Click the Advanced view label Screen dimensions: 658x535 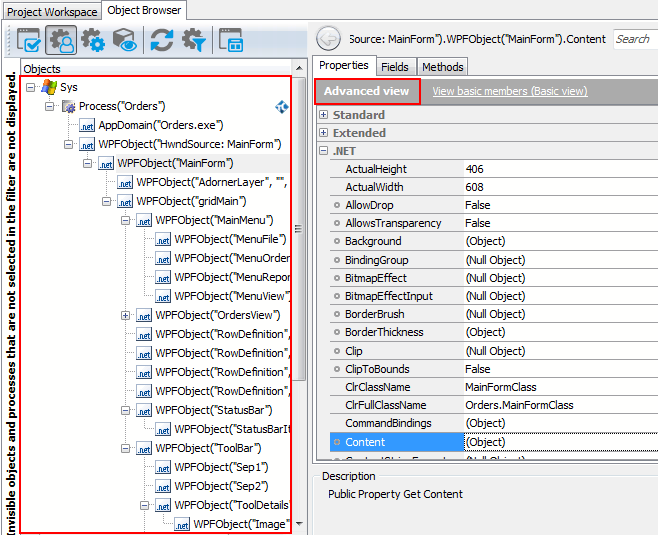tap(367, 91)
